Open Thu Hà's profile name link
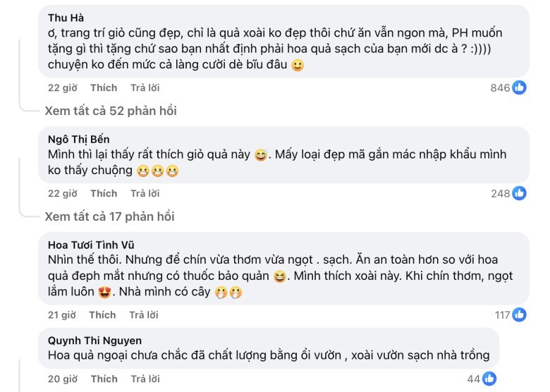The height and width of the screenshot is (392, 550). click(x=64, y=17)
